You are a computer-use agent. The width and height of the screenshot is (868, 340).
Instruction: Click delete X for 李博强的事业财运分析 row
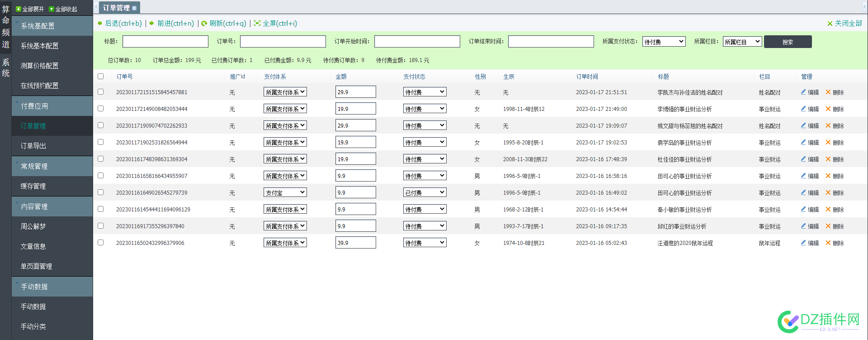[828, 109]
